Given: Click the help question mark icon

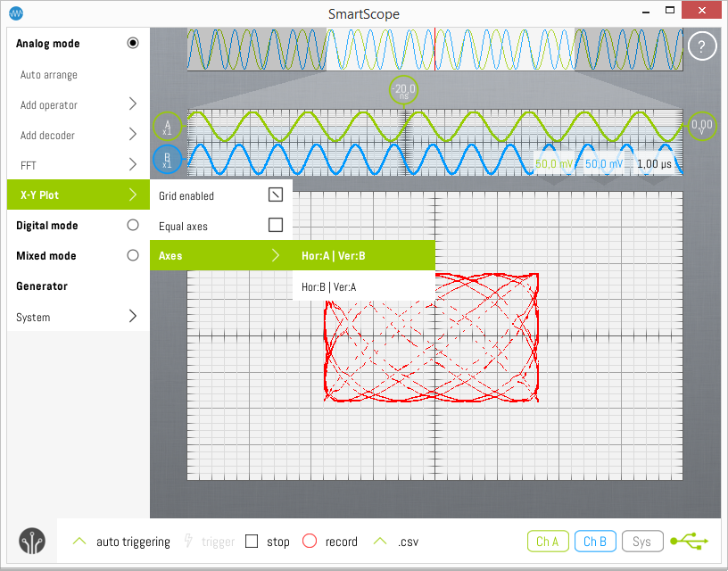Looking at the screenshot, I should pyautogui.click(x=702, y=47).
